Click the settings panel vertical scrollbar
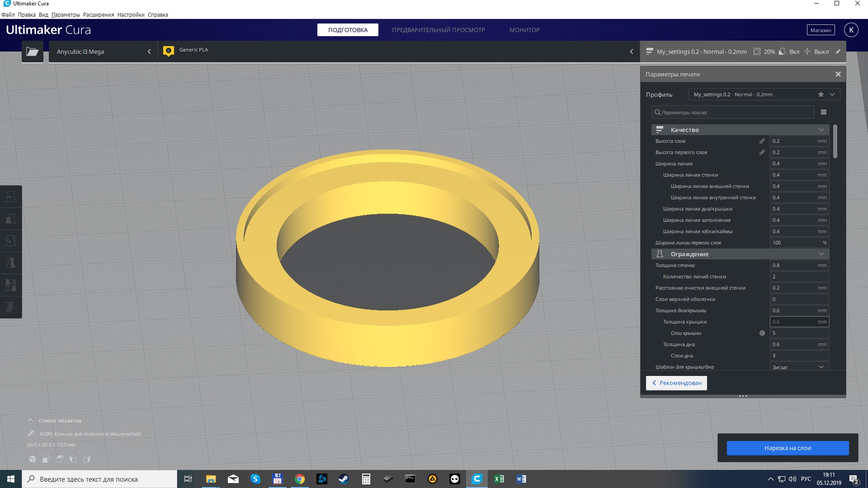The width and height of the screenshot is (868, 488). pyautogui.click(x=835, y=141)
